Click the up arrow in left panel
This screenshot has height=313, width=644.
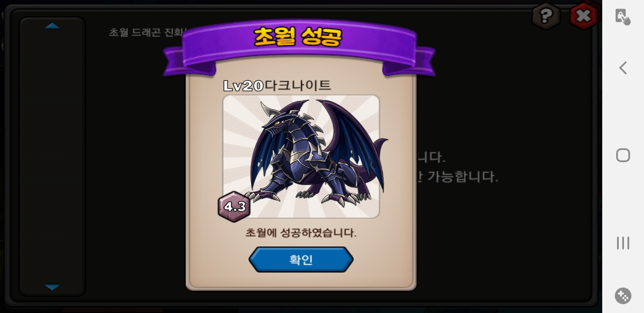click(52, 26)
